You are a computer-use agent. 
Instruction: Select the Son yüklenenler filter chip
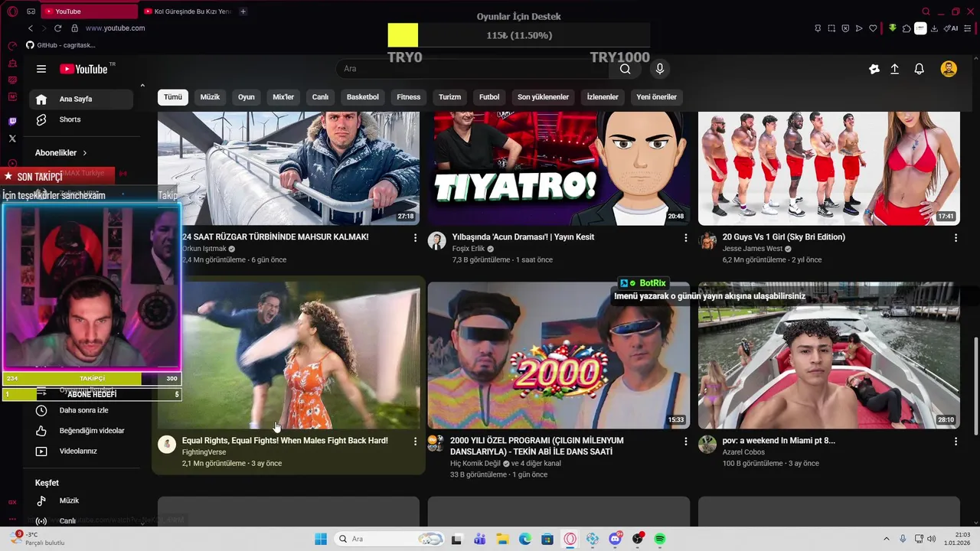[x=543, y=97]
